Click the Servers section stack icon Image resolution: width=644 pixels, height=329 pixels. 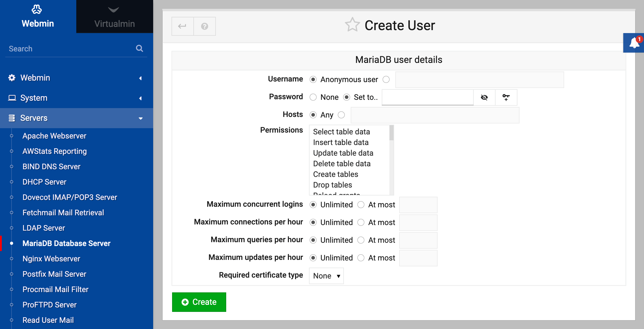point(12,118)
